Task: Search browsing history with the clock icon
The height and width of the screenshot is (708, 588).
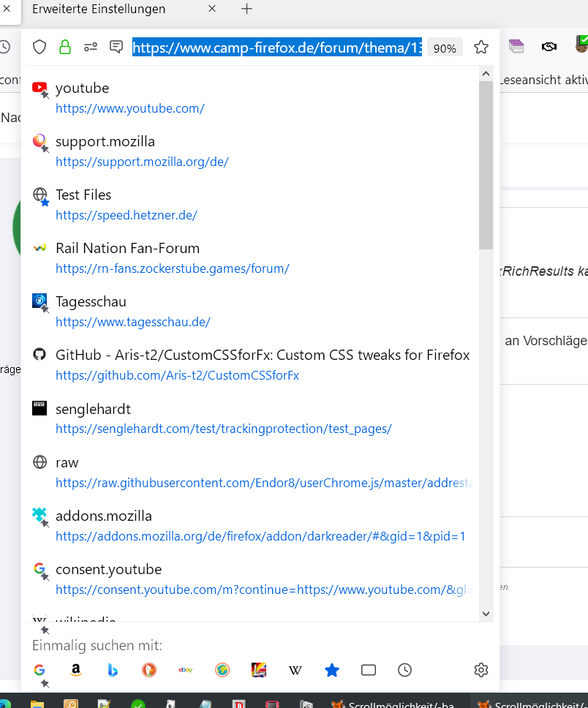Action: 405,670
